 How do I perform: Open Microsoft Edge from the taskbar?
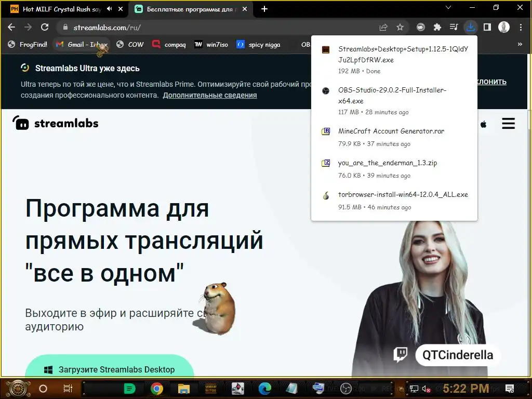pos(264,389)
